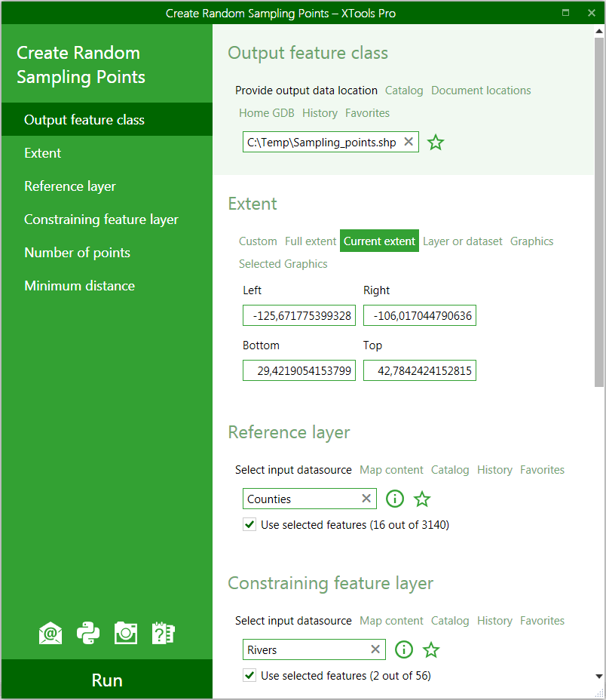Screen dimensions: 606x700
Task: Go to Reference layer section in sidebar
Action: coord(107,186)
